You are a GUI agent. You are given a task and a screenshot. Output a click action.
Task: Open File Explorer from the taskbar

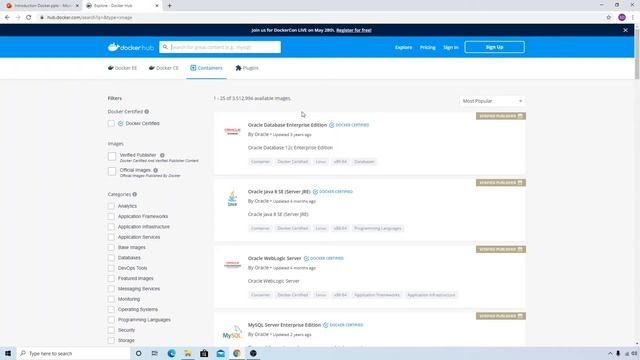(188, 353)
